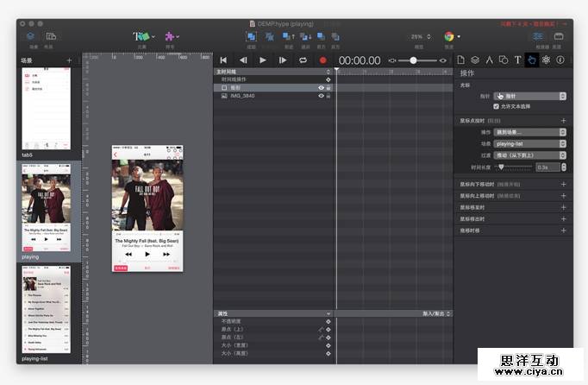Image resolution: width=588 pixels, height=385 pixels.
Task: Hide the IMG_3840 layer using eye icon
Action: pyautogui.click(x=321, y=96)
